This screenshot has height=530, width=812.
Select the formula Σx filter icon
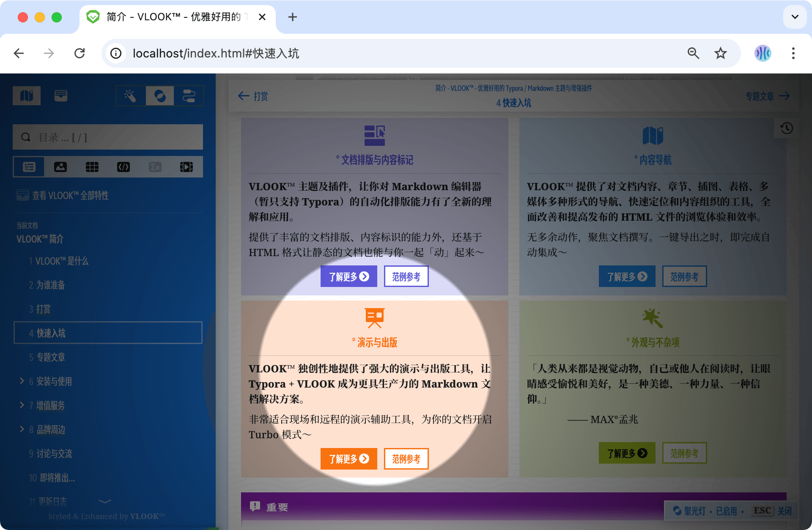tap(155, 167)
